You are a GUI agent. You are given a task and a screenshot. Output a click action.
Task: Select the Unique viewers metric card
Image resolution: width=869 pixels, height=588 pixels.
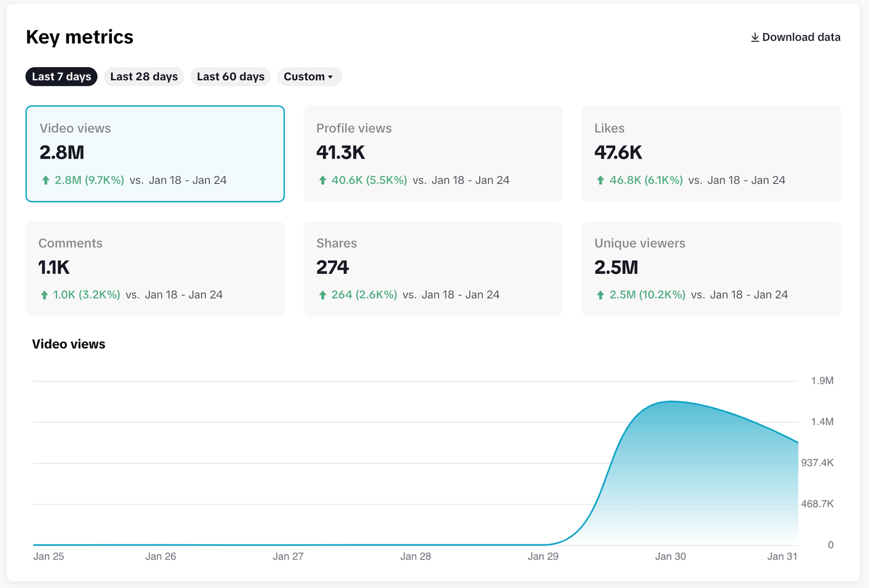coord(711,268)
